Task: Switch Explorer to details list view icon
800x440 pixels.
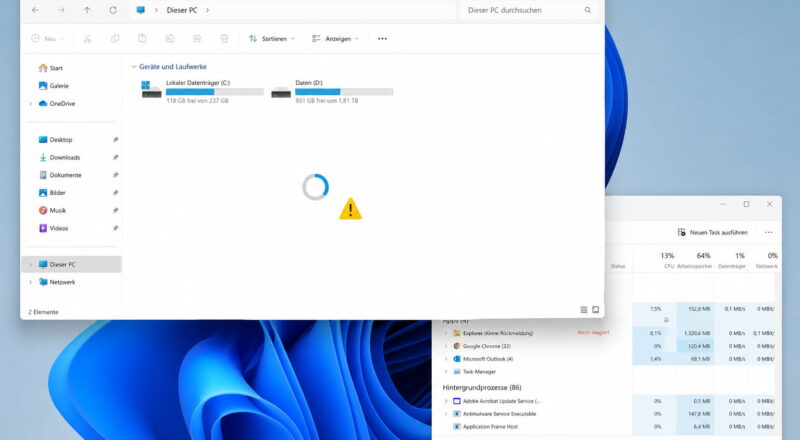Action: tap(584, 310)
